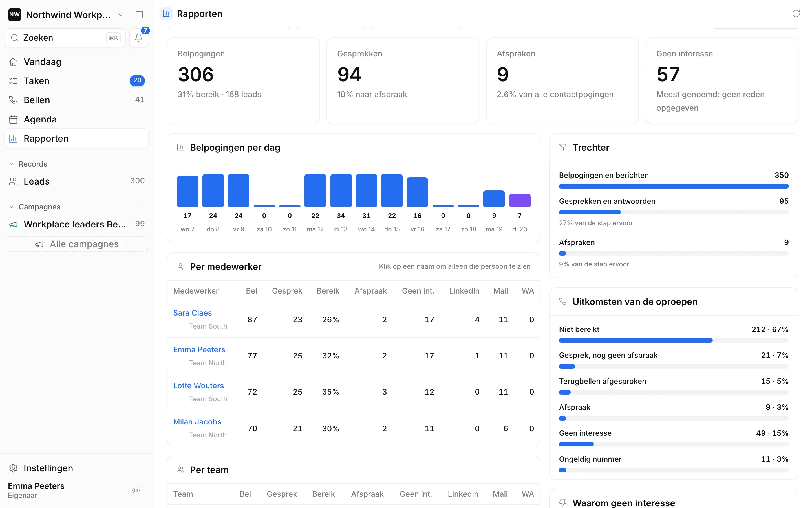Image resolution: width=812 pixels, height=508 pixels.
Task: Click the di 13 bar showing 34
Action: coord(341,190)
